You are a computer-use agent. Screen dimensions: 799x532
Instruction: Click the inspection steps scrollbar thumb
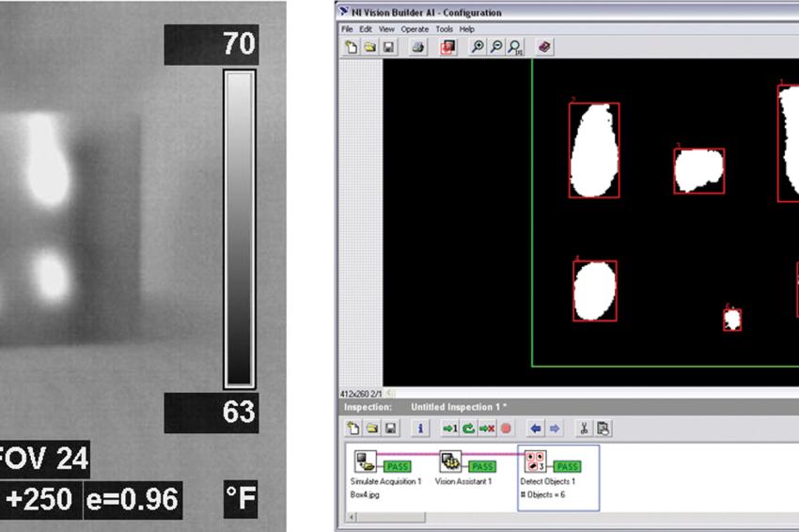(x=390, y=517)
